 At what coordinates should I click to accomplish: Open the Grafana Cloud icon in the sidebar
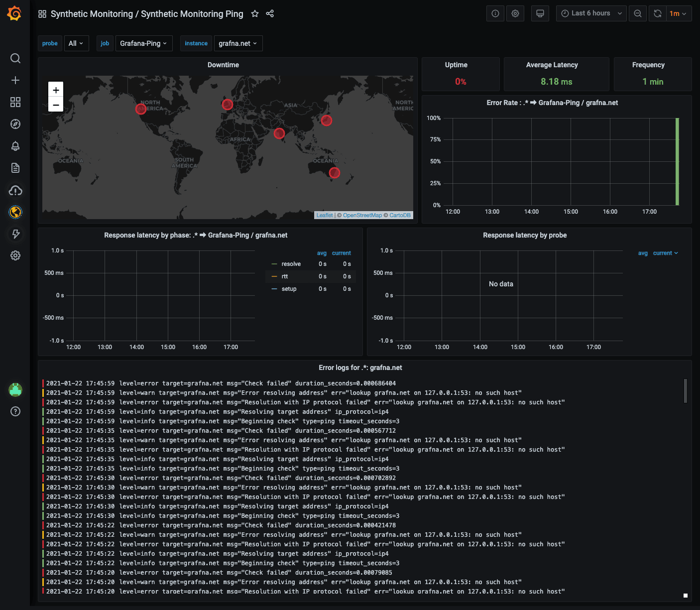point(15,190)
